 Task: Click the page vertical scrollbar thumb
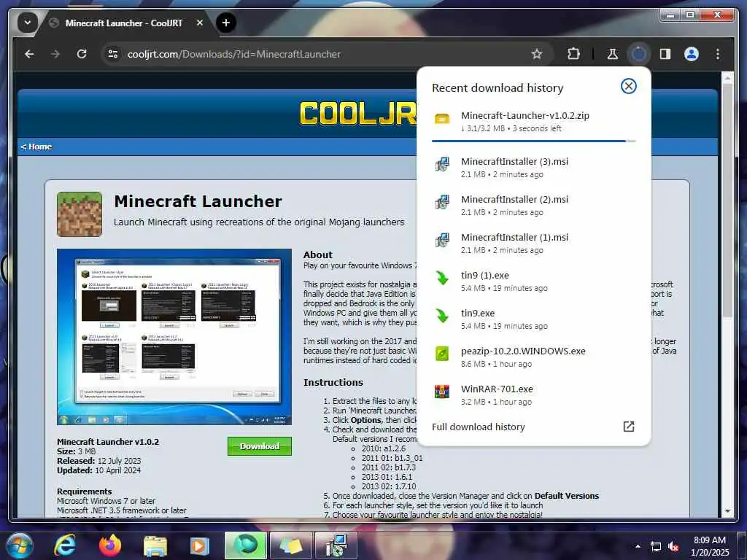727,200
